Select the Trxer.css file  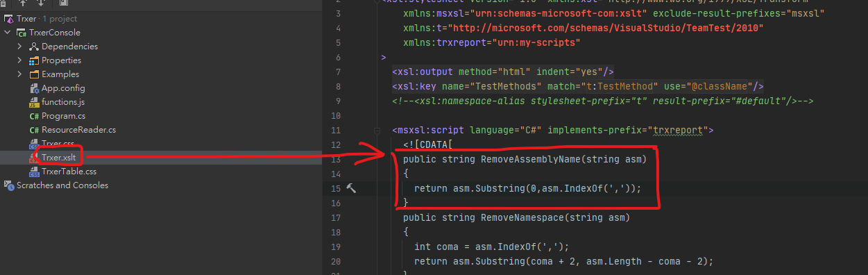58,144
